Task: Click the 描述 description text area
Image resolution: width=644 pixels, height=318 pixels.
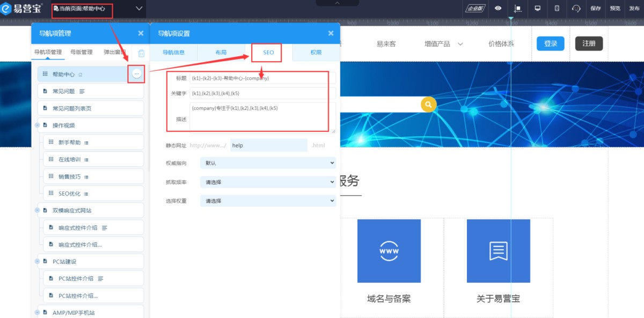Action: click(262, 117)
